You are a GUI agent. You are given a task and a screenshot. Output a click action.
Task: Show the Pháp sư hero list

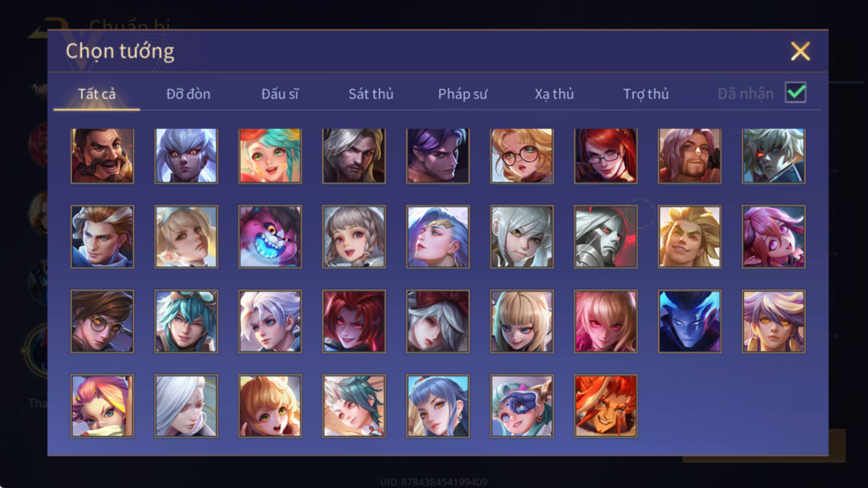click(x=463, y=93)
